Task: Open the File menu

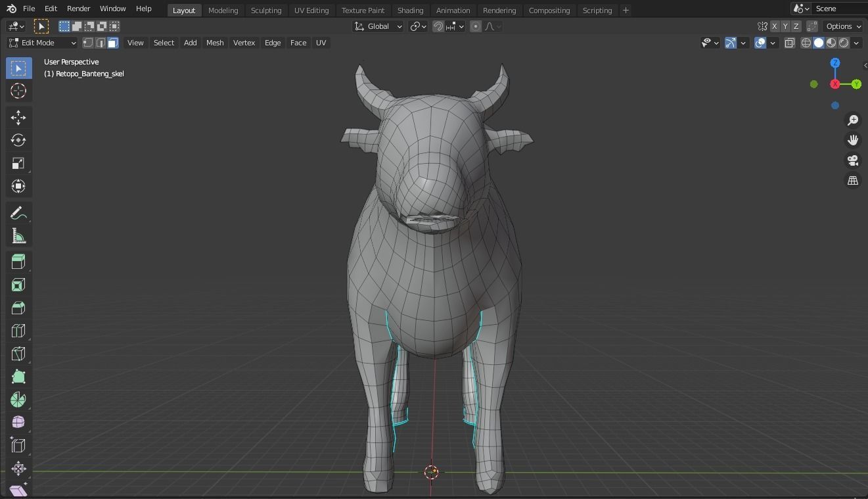Action: (29, 9)
